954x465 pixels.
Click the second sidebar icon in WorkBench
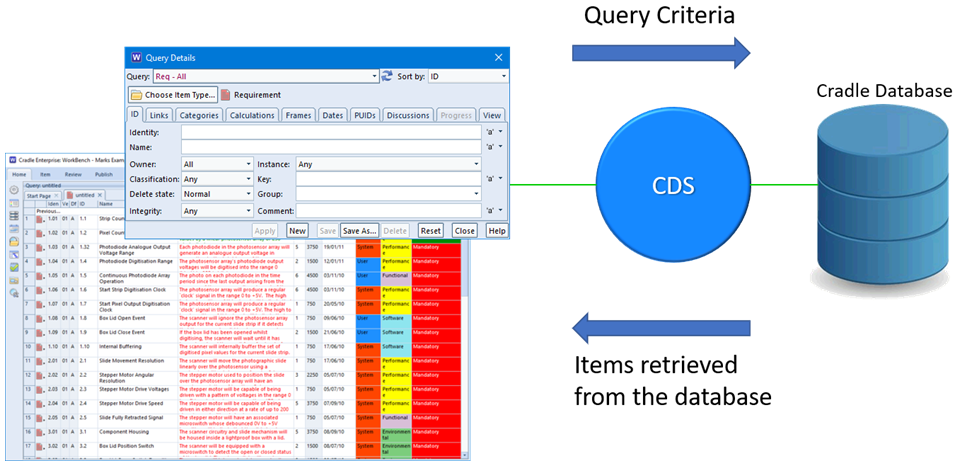pyautogui.click(x=13, y=203)
